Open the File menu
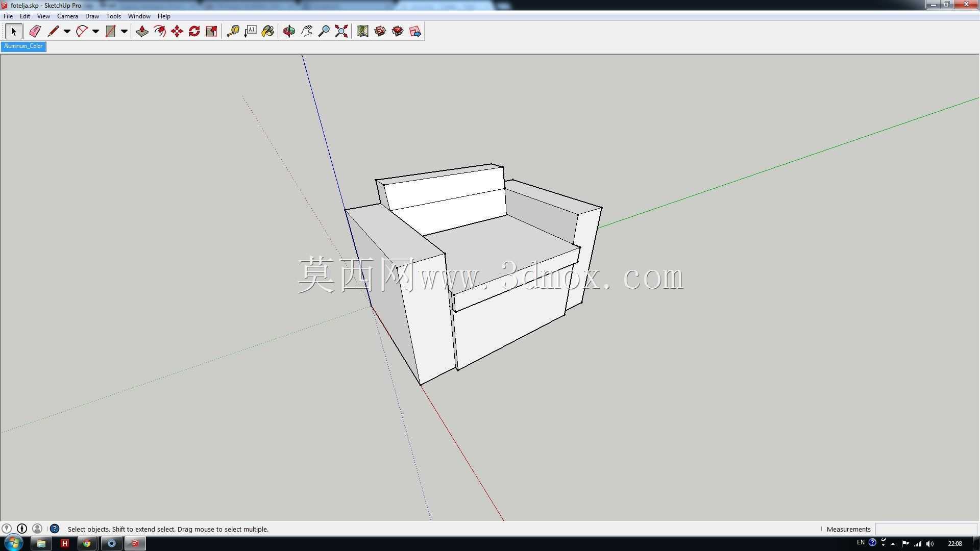The height and width of the screenshot is (551, 980). point(8,16)
